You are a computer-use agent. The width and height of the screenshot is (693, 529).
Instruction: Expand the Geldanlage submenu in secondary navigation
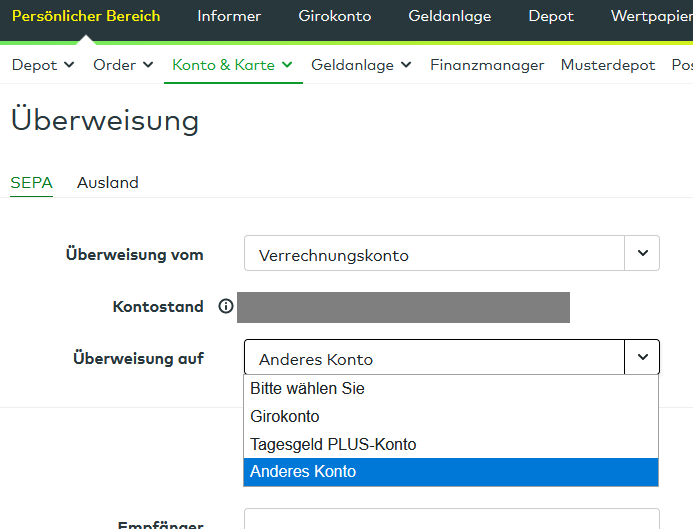tap(361, 65)
